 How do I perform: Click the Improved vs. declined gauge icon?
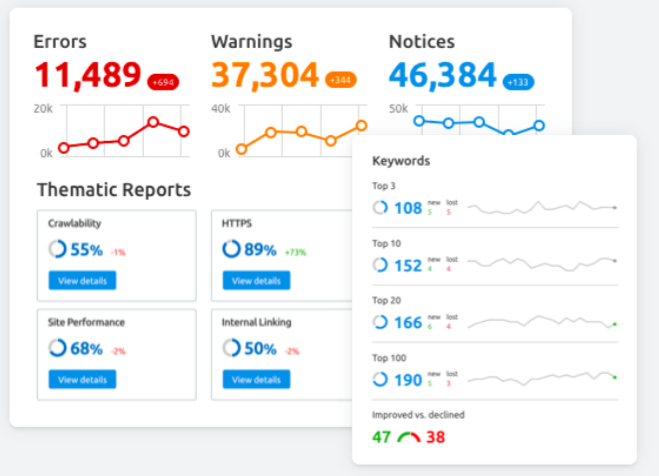pos(409,437)
